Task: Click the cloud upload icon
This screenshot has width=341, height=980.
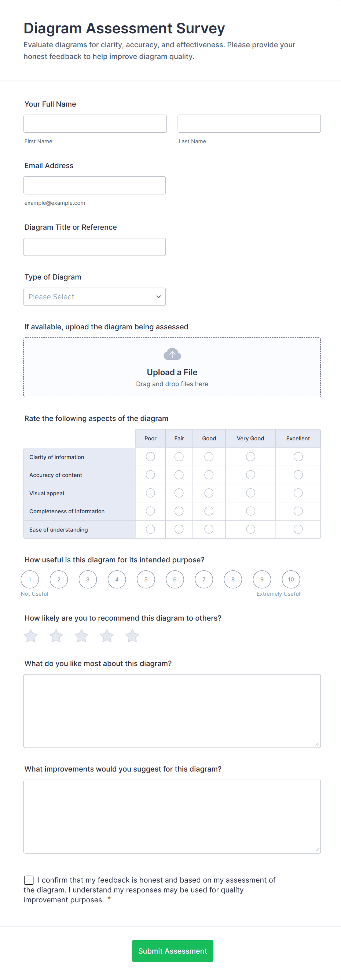Action: (x=172, y=354)
